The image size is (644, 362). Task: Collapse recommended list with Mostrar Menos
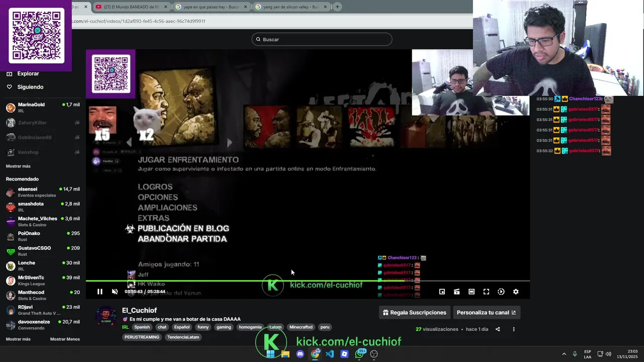[x=65, y=339]
